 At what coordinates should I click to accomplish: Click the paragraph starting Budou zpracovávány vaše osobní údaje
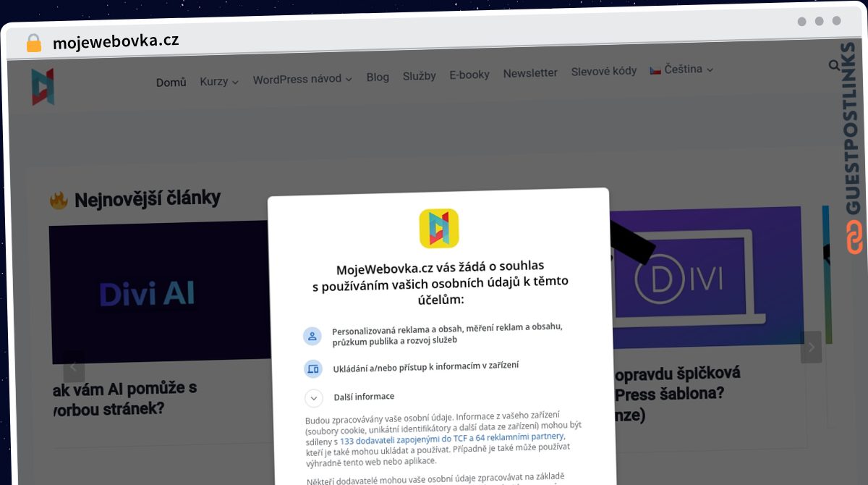[443, 439]
